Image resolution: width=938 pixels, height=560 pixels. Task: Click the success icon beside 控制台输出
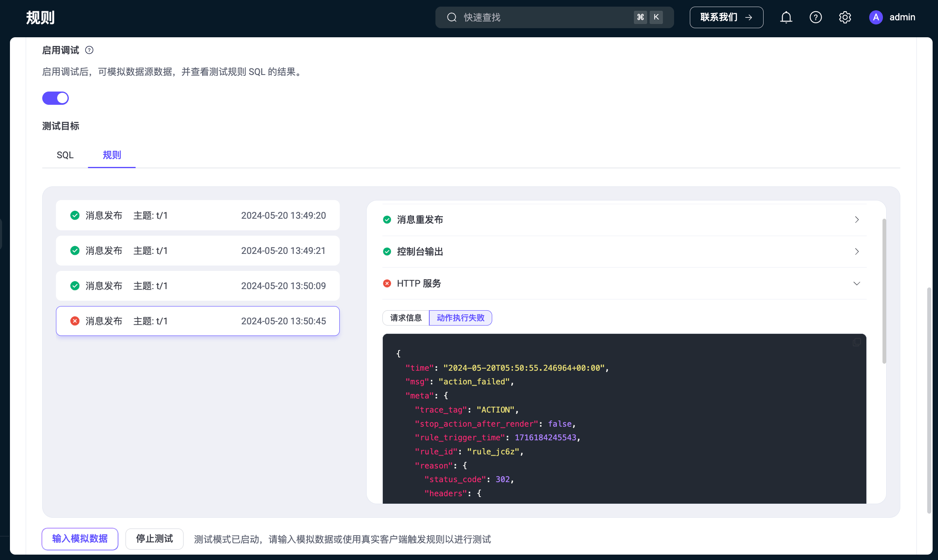click(x=387, y=251)
